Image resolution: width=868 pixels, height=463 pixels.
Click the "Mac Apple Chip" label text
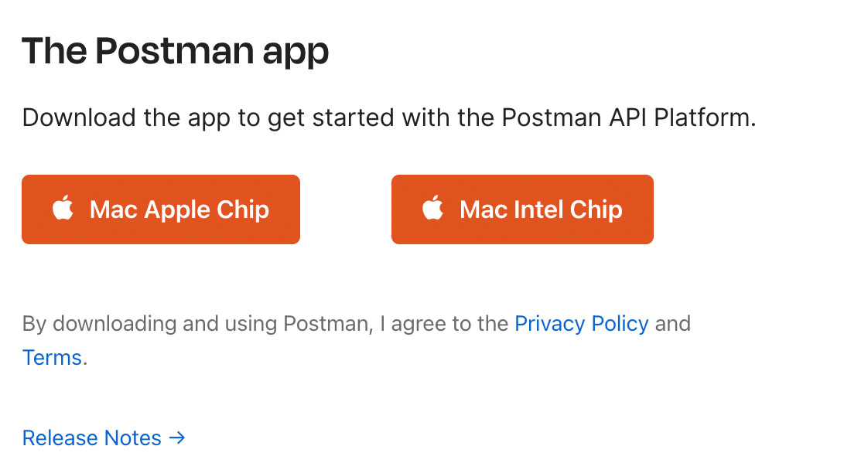(x=179, y=209)
